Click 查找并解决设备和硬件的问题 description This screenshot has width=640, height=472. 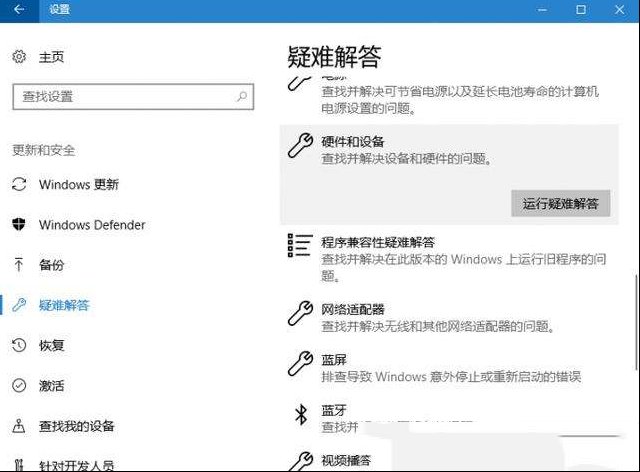pos(407,158)
